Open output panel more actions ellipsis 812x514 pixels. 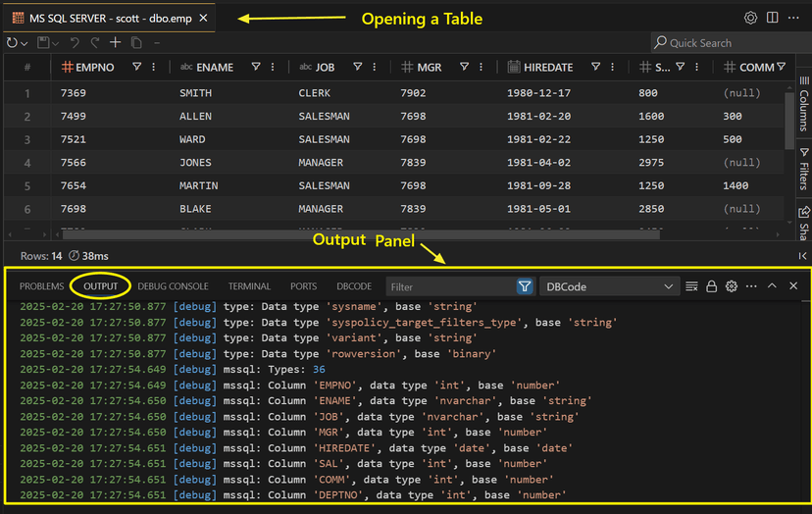click(x=751, y=286)
